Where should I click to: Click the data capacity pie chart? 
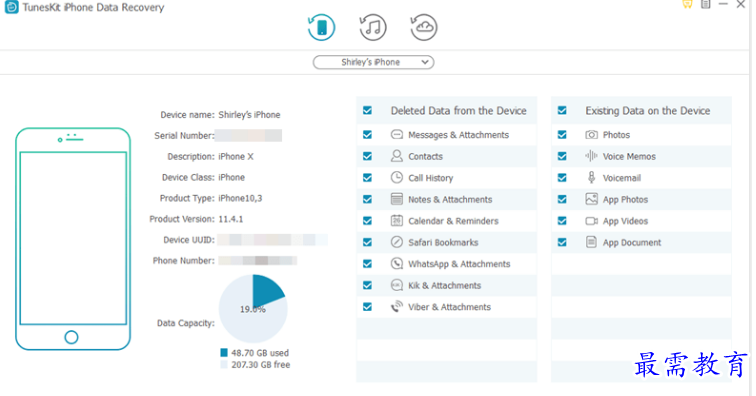click(253, 309)
